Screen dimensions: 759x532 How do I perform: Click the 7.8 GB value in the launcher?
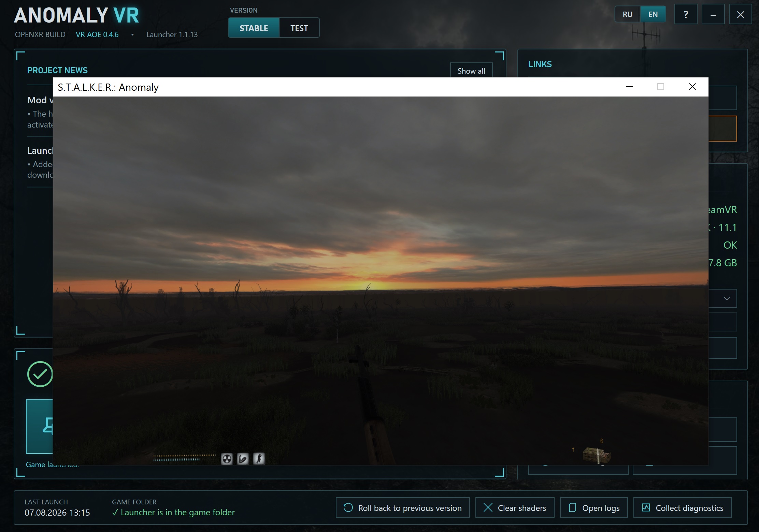722,263
